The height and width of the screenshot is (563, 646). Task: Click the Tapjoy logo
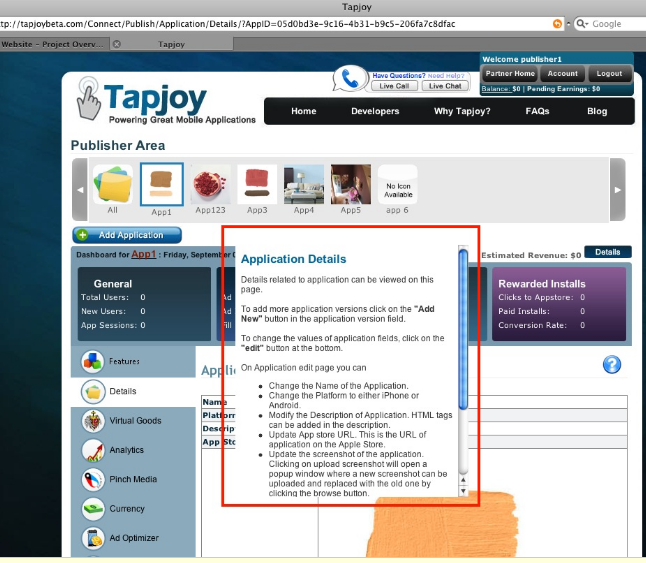[x=166, y=101]
